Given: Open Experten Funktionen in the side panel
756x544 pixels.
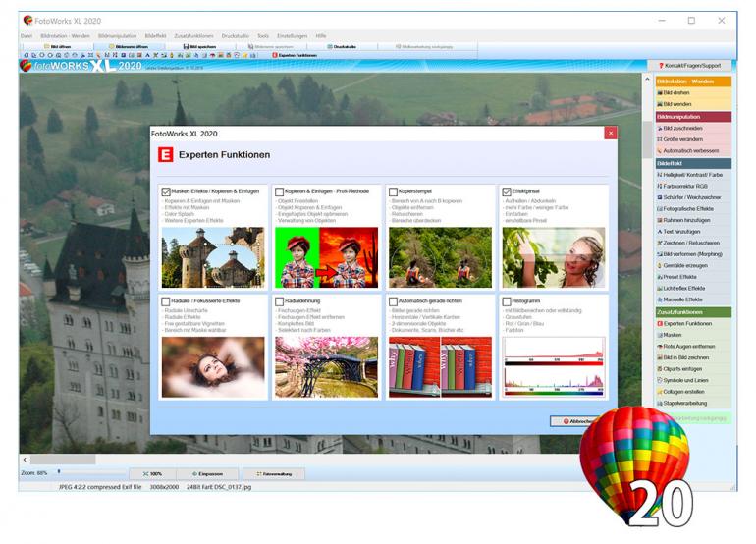Looking at the screenshot, I should click(693, 324).
